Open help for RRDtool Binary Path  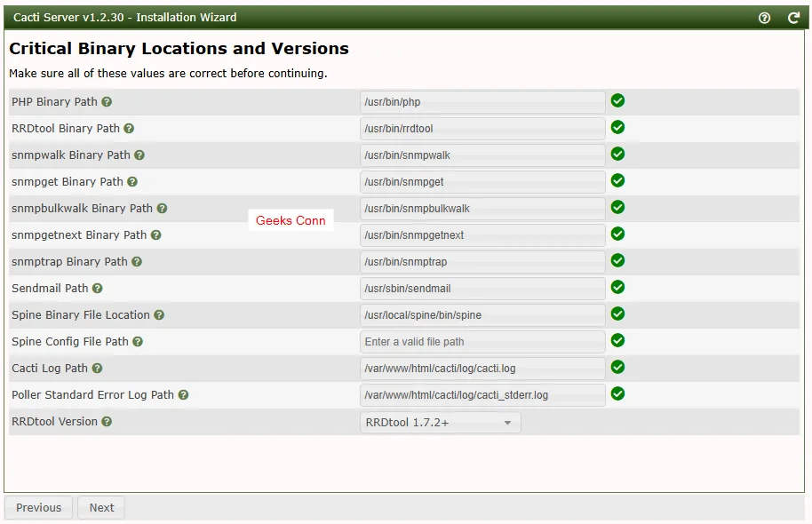click(x=129, y=128)
